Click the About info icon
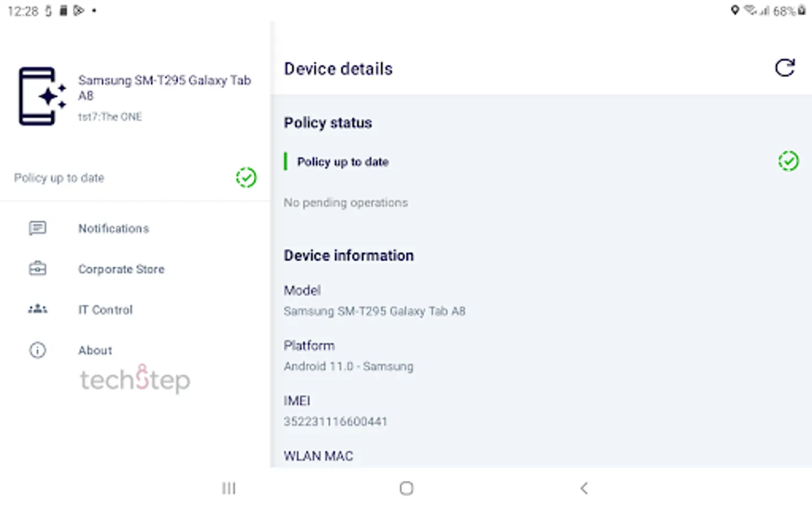 pos(38,350)
